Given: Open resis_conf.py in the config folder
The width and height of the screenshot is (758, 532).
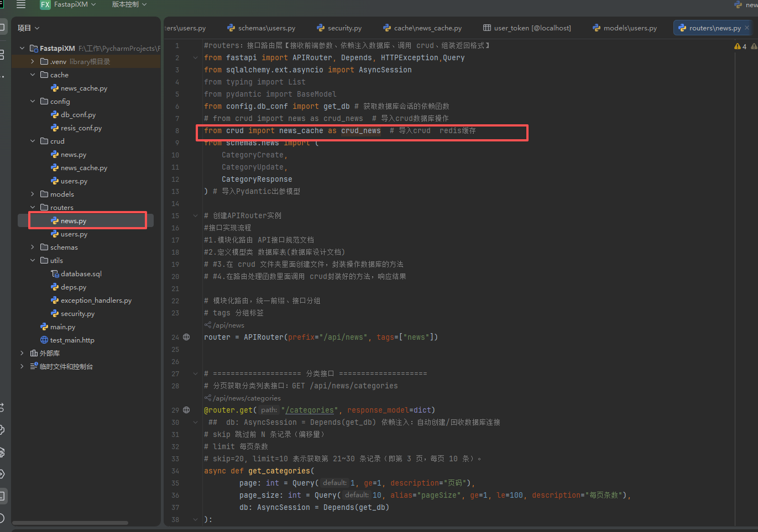Looking at the screenshot, I should coord(81,128).
